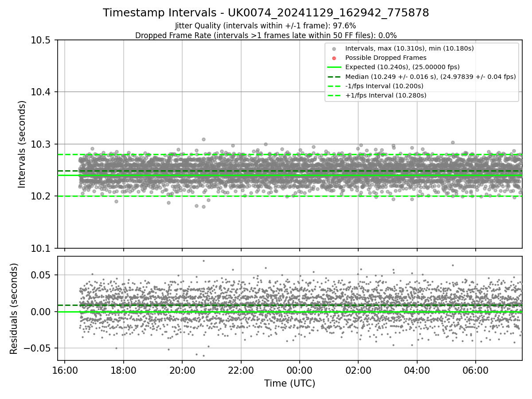The height and width of the screenshot is (399, 532).
Task: Click the dark green Median dashed sample
Action: [334, 77]
